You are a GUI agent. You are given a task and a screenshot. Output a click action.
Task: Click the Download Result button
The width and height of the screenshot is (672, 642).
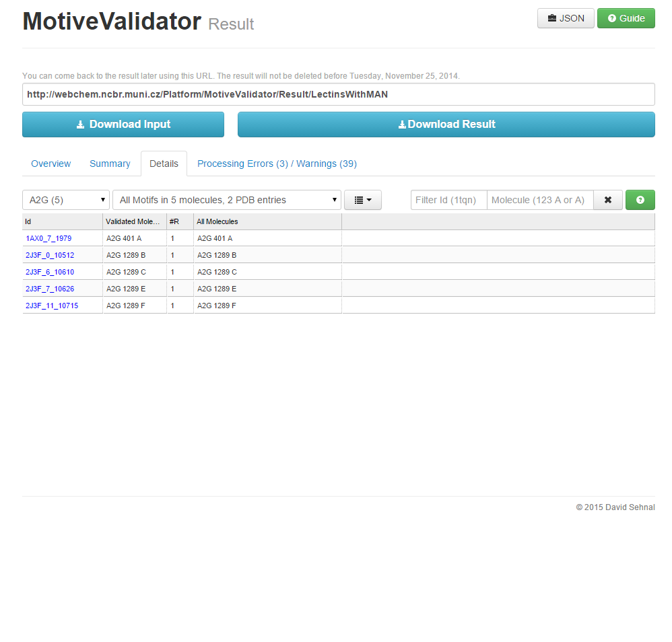pyautogui.click(x=446, y=124)
